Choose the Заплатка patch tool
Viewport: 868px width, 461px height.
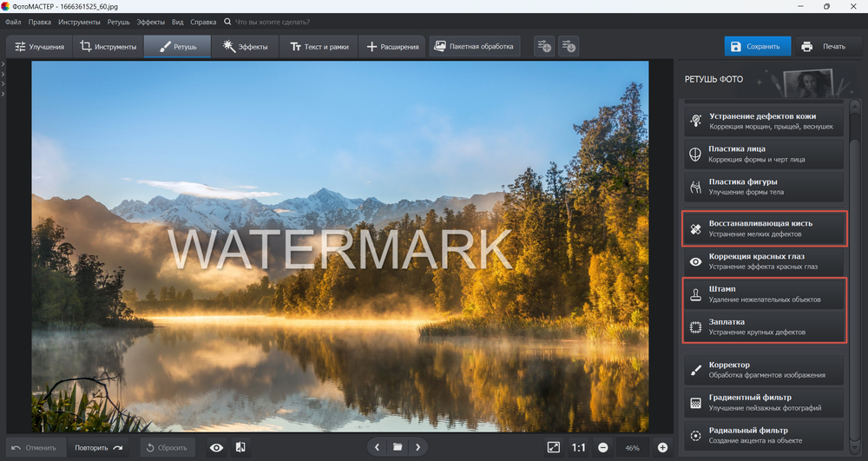click(x=763, y=326)
